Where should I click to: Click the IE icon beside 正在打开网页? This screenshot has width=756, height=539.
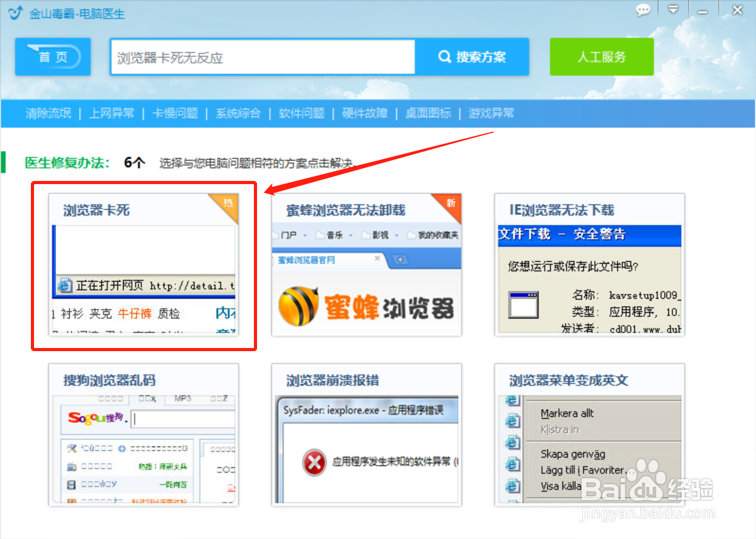(66, 286)
